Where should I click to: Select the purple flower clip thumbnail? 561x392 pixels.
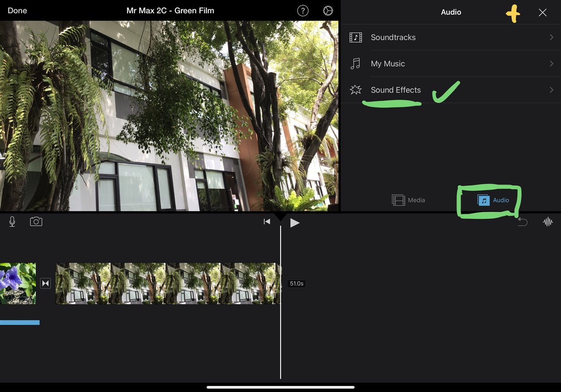(18, 283)
